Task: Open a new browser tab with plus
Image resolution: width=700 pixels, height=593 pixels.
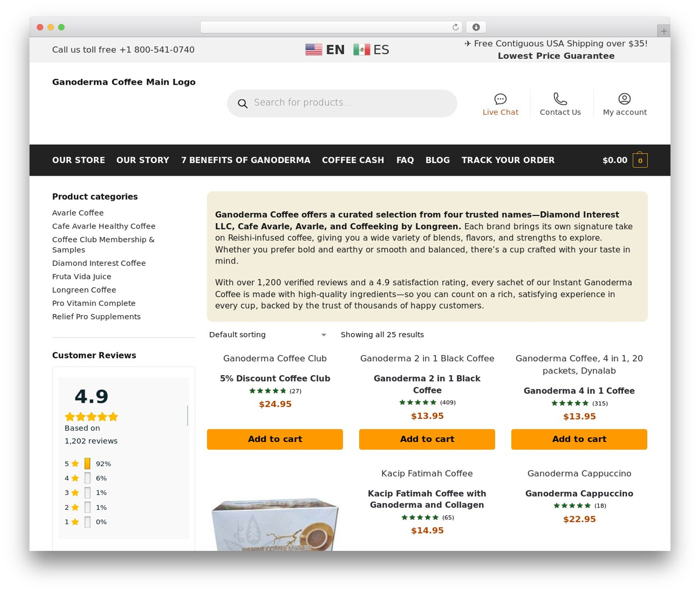Action: [663, 31]
